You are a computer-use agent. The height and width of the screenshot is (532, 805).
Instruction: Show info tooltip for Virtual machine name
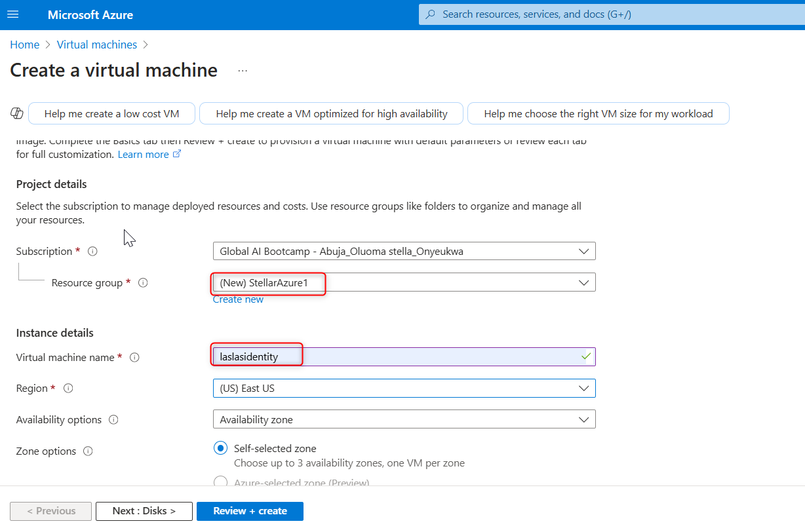tap(134, 358)
